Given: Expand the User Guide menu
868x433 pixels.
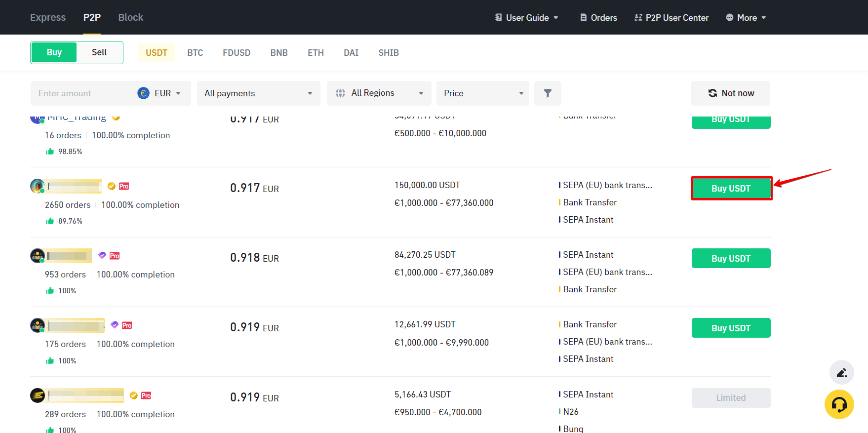Looking at the screenshot, I should click(x=527, y=17).
